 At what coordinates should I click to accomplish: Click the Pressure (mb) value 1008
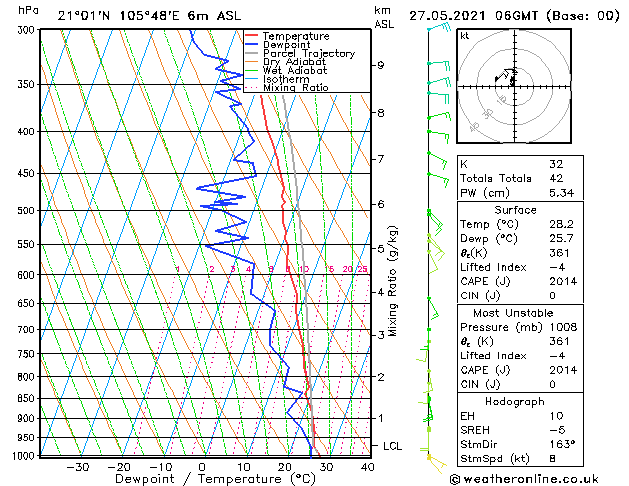(563, 327)
